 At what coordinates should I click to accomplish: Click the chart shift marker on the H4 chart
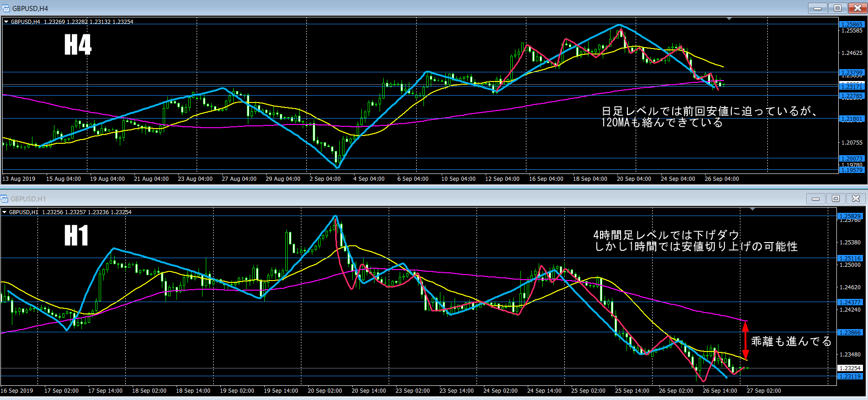coord(729,19)
